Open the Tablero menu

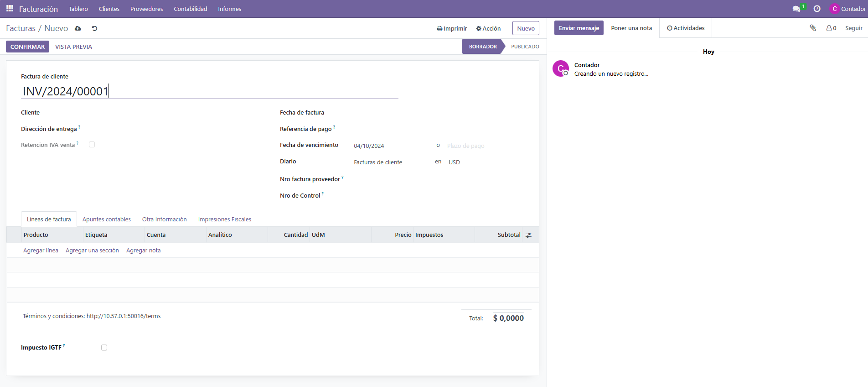coord(78,9)
